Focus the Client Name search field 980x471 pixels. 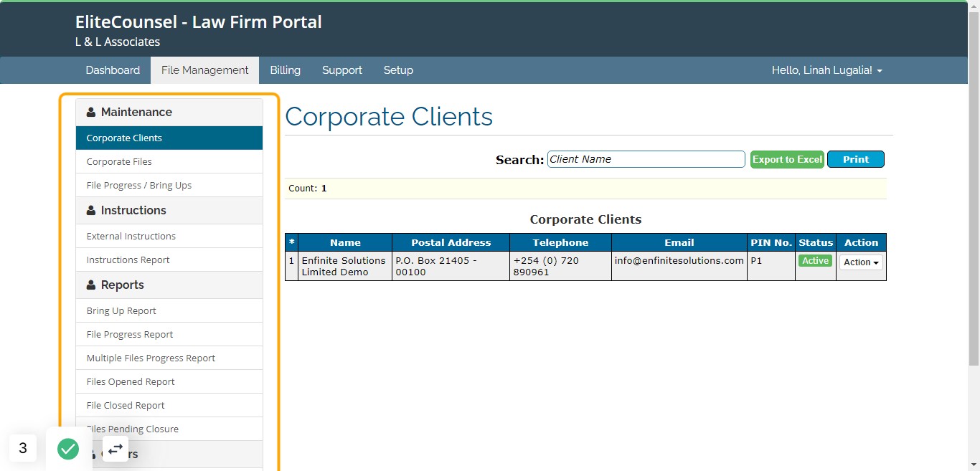point(646,159)
